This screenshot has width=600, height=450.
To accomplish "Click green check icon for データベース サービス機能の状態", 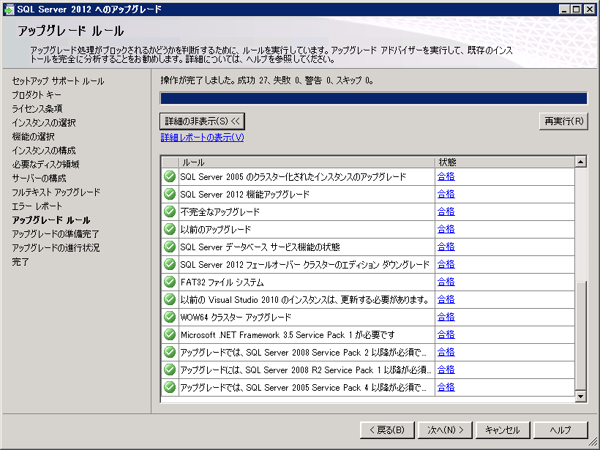I will (170, 247).
